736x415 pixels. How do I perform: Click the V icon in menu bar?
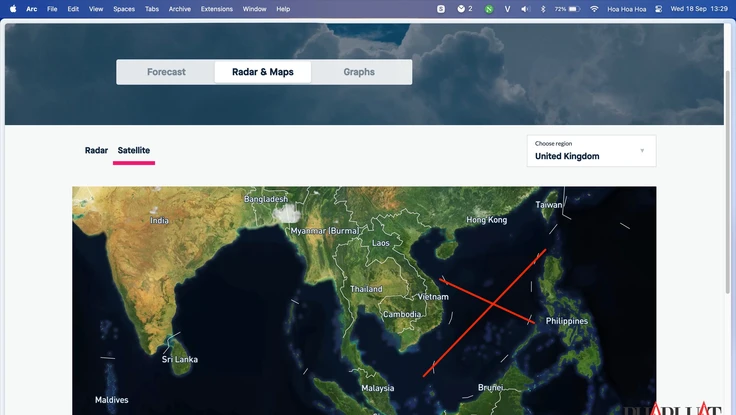(x=507, y=9)
